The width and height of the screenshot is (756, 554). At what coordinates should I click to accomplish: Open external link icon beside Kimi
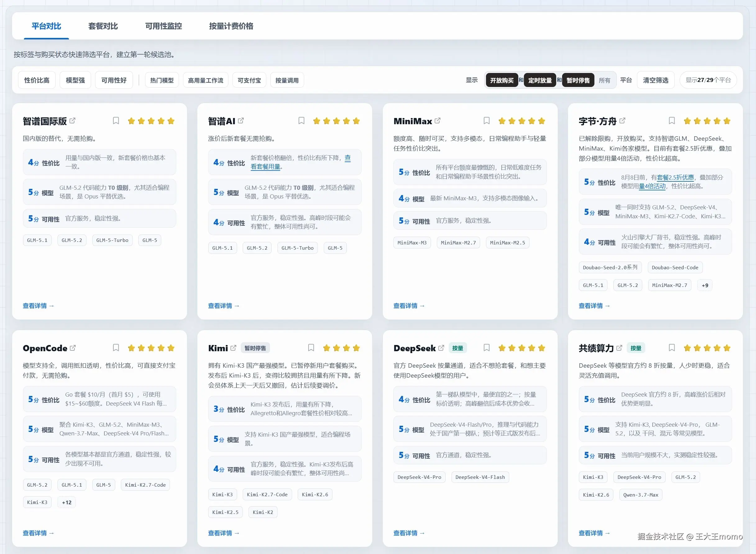coord(234,348)
